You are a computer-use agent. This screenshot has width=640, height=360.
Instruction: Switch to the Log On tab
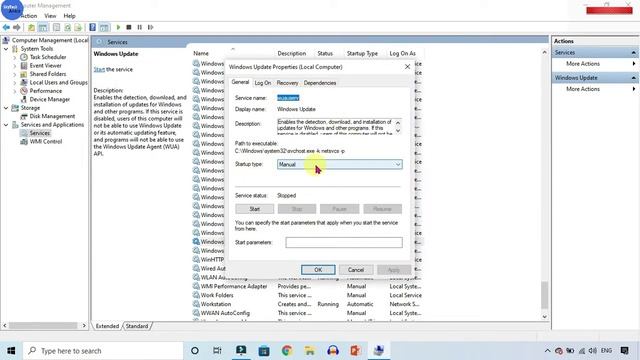coord(262,83)
